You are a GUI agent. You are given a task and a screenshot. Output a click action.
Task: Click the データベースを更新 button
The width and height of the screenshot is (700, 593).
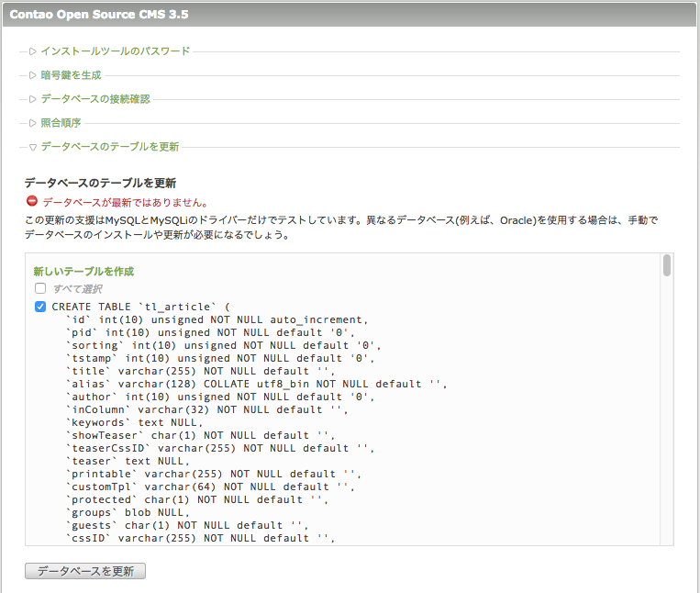[x=85, y=571]
